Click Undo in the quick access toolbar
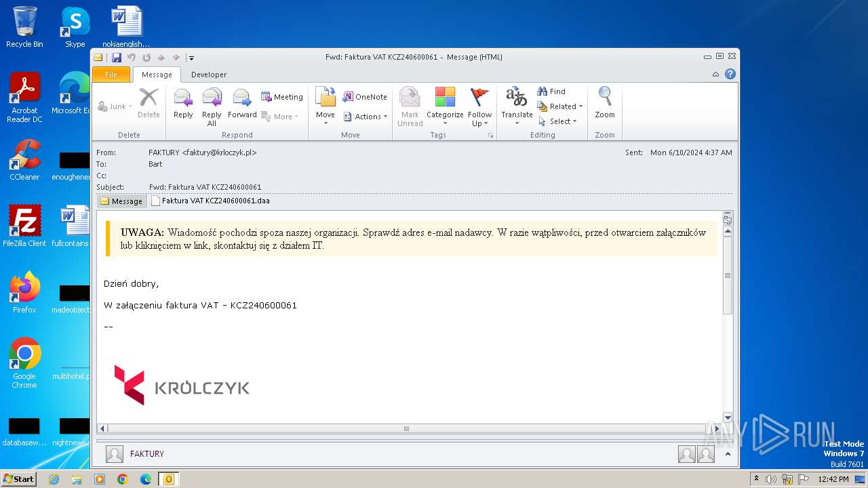868x488 pixels. [x=132, y=58]
